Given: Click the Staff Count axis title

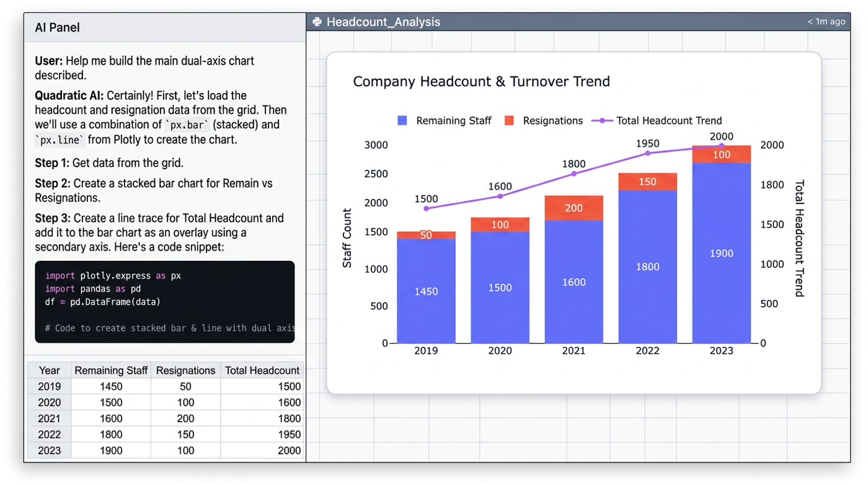Looking at the screenshot, I should (x=347, y=238).
